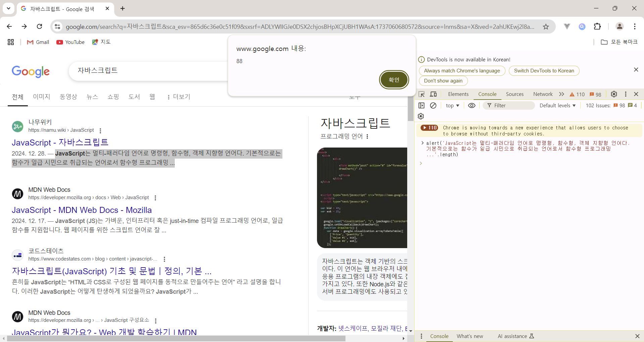This screenshot has width=644, height=342.
Task: Expand the 110 grouped console messages
Action: 429,128
